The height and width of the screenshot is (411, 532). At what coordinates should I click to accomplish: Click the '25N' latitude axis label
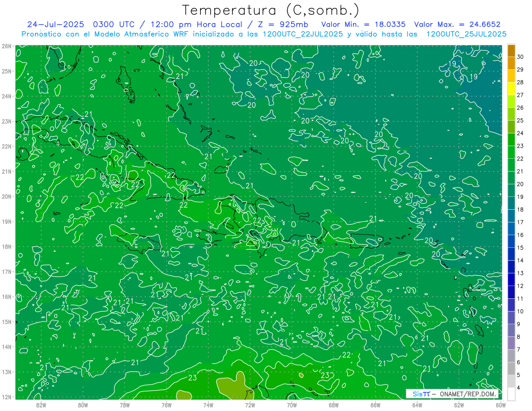point(7,71)
